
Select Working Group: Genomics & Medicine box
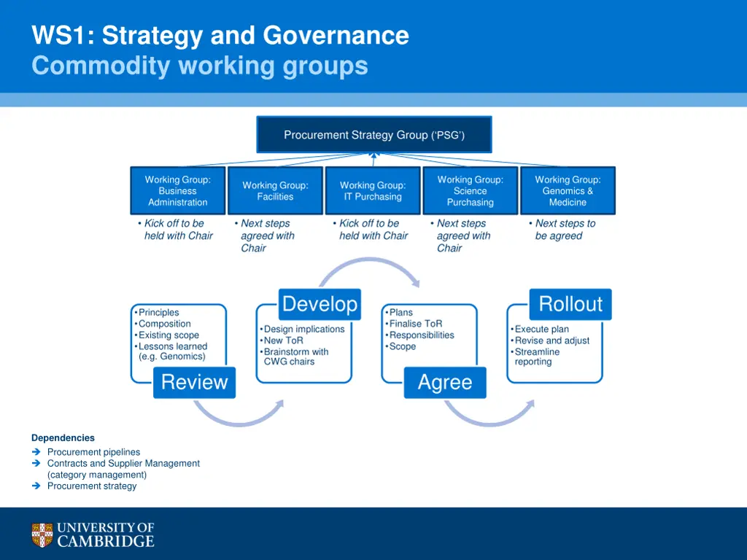point(568,190)
